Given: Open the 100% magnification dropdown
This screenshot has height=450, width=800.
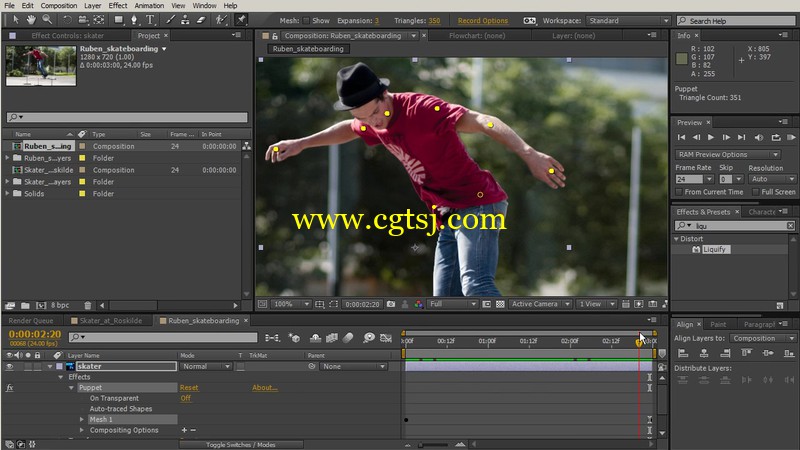Looking at the screenshot, I should [x=290, y=304].
